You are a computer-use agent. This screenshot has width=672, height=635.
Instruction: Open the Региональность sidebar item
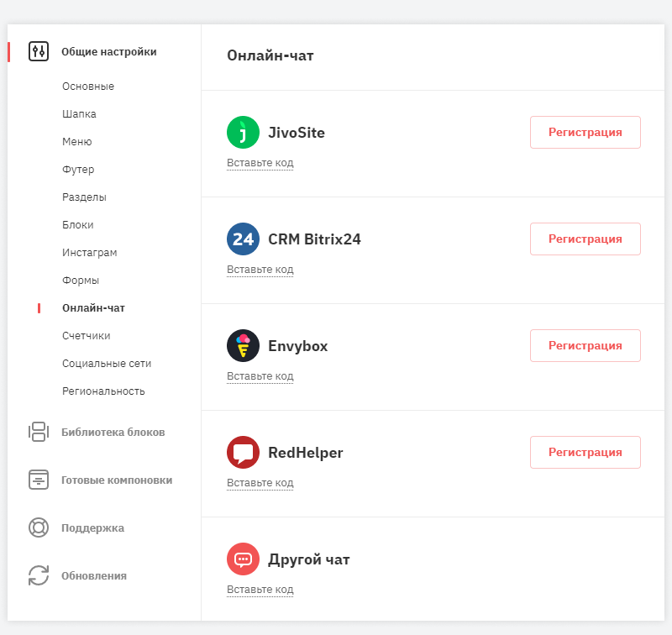tap(103, 391)
